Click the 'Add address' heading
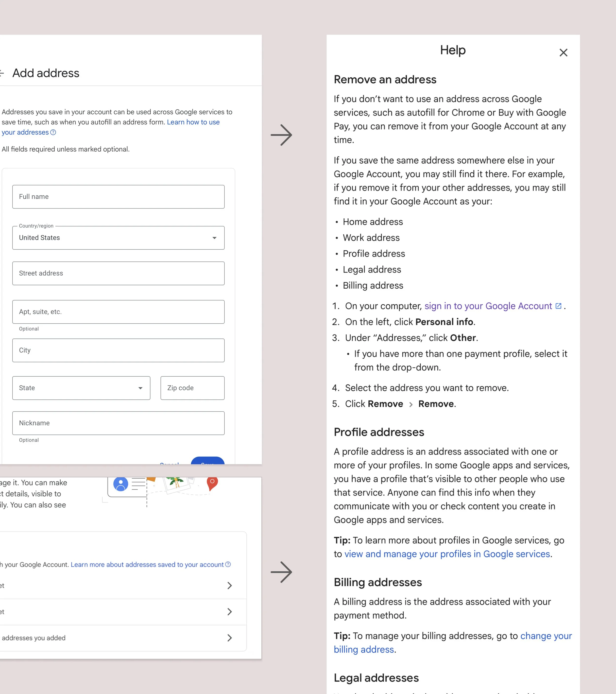 coord(46,73)
